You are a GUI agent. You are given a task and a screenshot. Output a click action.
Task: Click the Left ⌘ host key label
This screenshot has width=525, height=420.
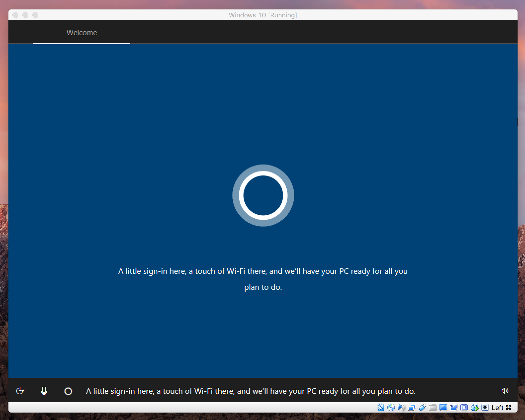[501, 408]
